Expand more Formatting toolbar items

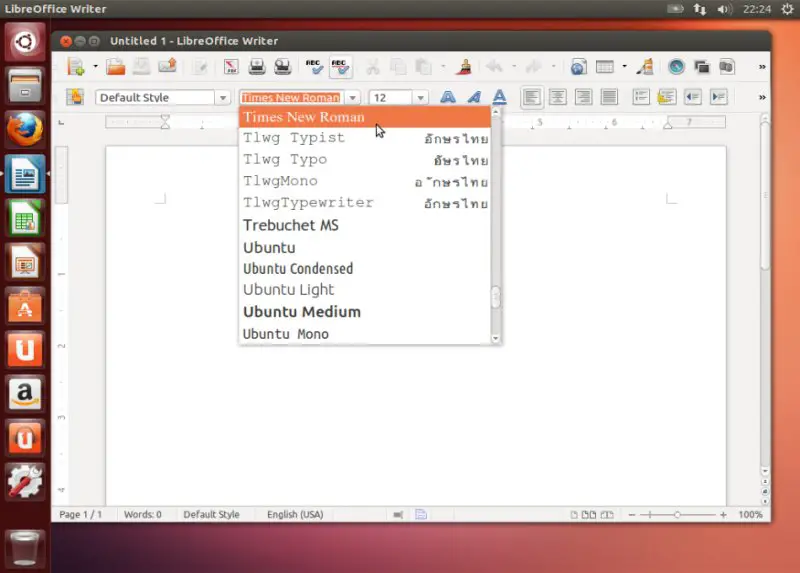point(762,97)
